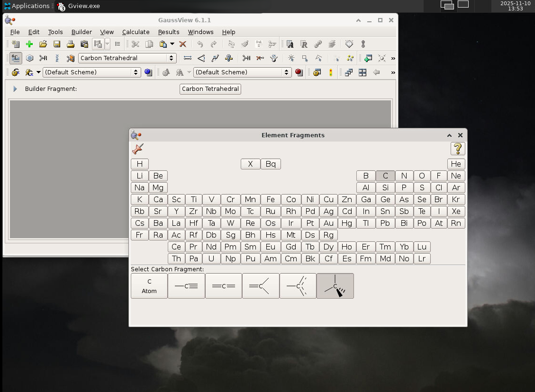Open the first Default Scheme dropdown
This screenshot has height=392, width=535.
91,72
